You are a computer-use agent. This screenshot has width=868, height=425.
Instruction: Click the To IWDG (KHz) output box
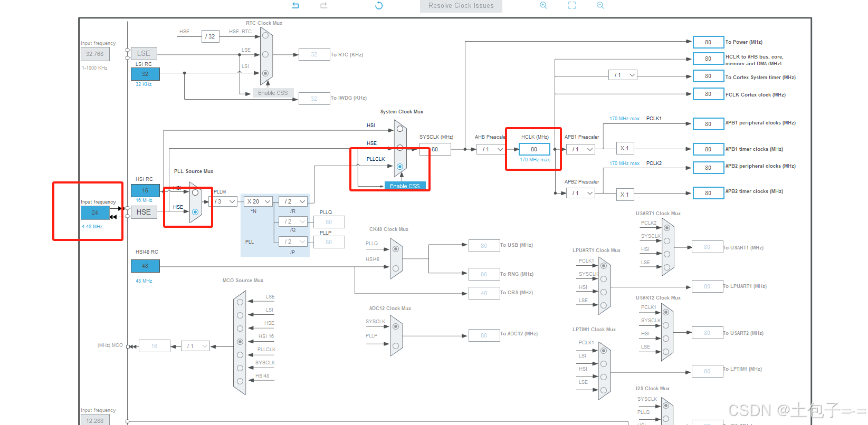click(314, 99)
